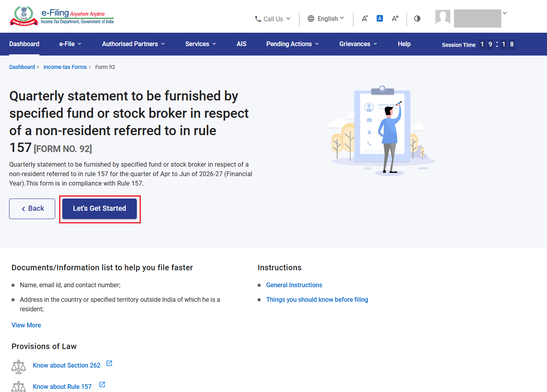This screenshot has width=547, height=392.
Task: Click the e-Filing Income Tax Department logo
Action: [x=62, y=17]
